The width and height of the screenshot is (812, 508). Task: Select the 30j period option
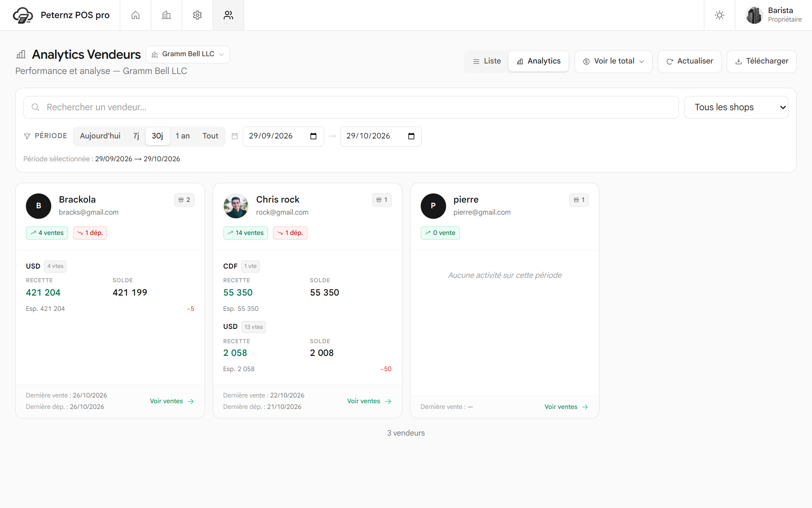tap(157, 136)
